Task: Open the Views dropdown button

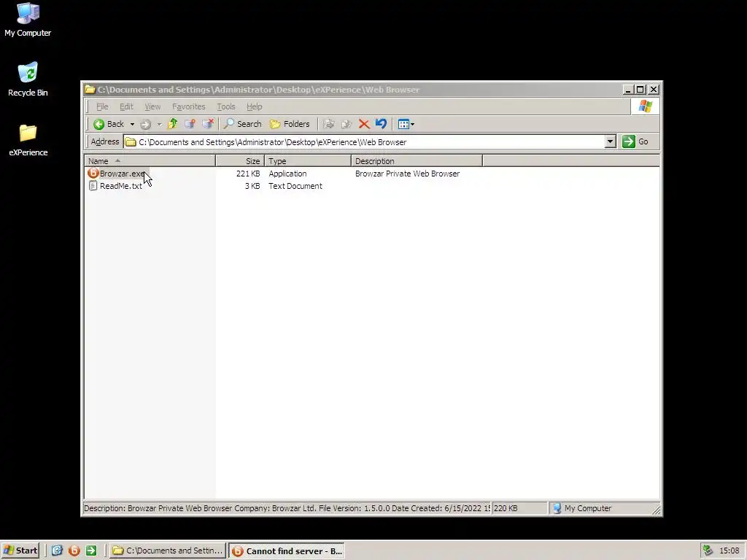Action: click(406, 124)
